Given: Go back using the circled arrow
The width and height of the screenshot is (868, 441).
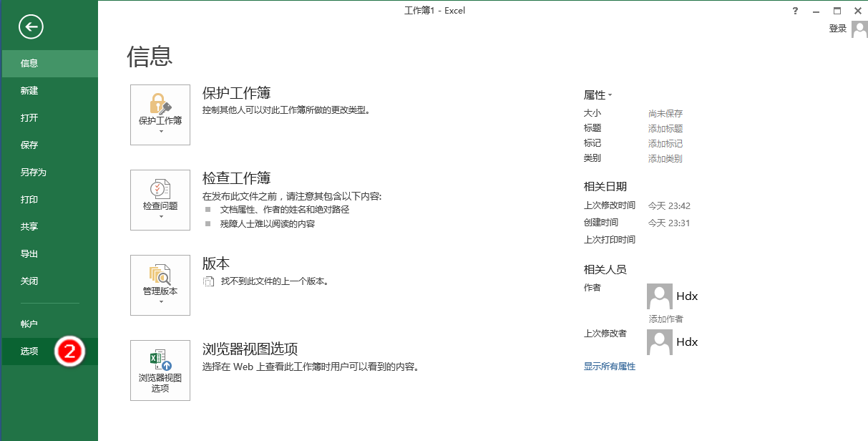Looking at the screenshot, I should (x=31, y=27).
